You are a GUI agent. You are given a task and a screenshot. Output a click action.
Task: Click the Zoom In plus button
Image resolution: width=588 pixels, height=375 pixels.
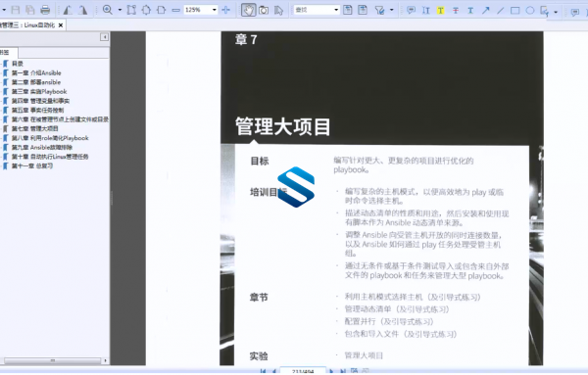[225, 10]
